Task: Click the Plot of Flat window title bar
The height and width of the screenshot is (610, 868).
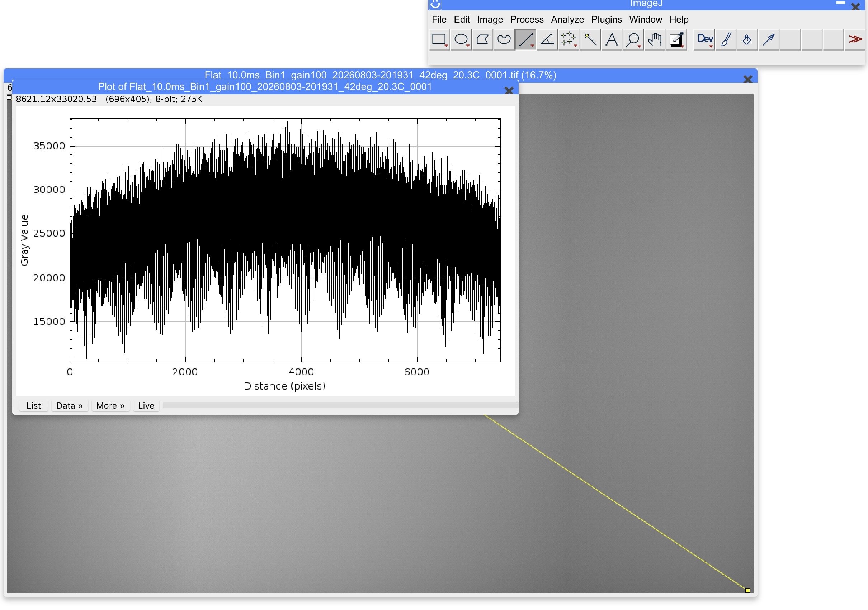Action: (x=265, y=87)
